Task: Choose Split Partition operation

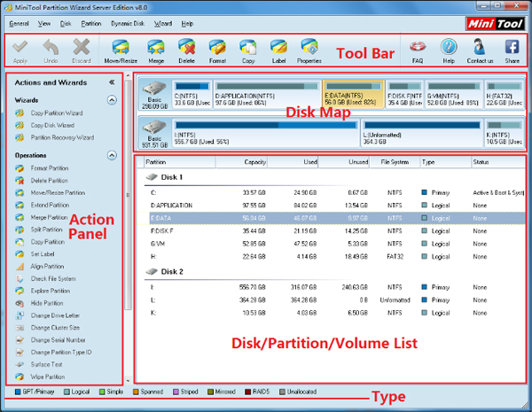Action: [x=46, y=229]
